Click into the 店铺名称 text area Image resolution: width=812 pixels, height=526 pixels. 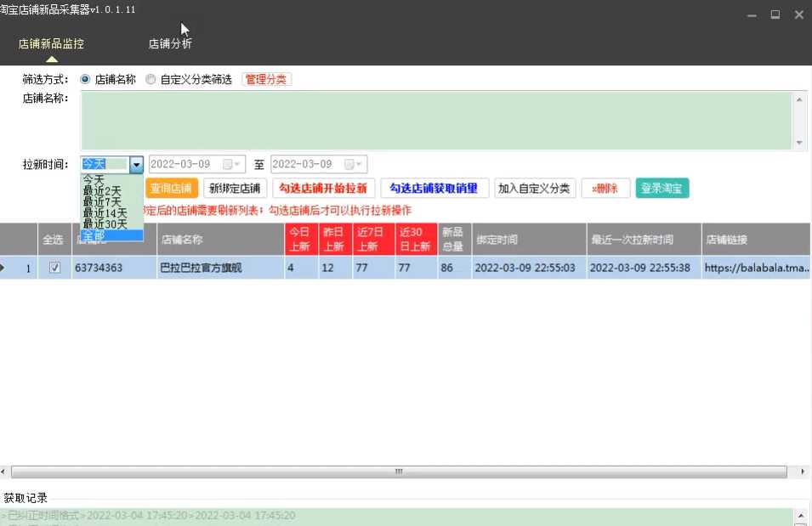pyautogui.click(x=435, y=121)
